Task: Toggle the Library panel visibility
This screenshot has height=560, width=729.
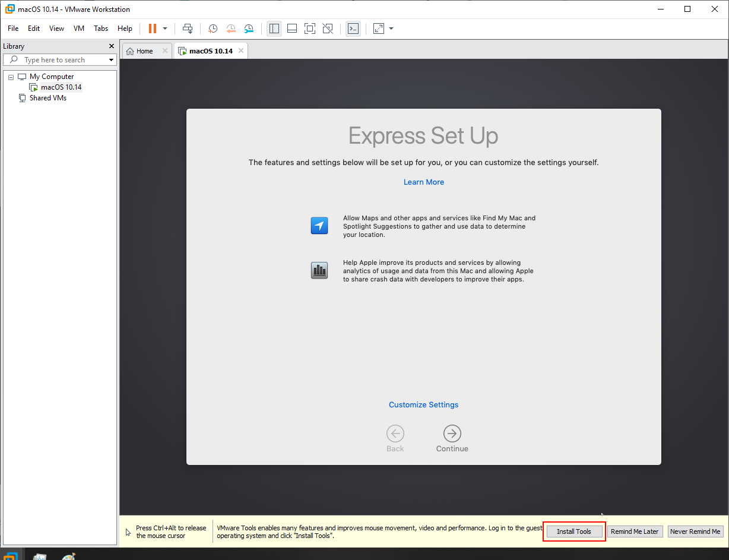Action: tap(274, 28)
